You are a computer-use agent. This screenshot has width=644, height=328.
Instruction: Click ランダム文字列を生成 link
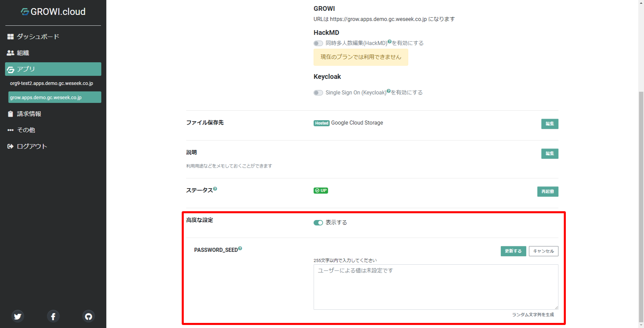533,315
